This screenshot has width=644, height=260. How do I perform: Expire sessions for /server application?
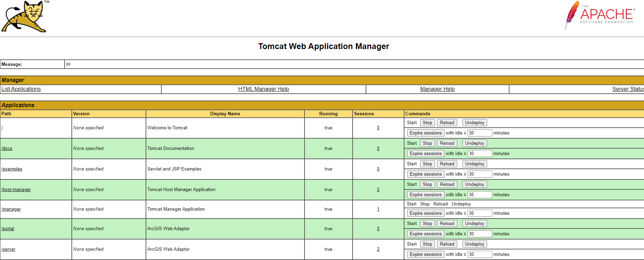426,255
